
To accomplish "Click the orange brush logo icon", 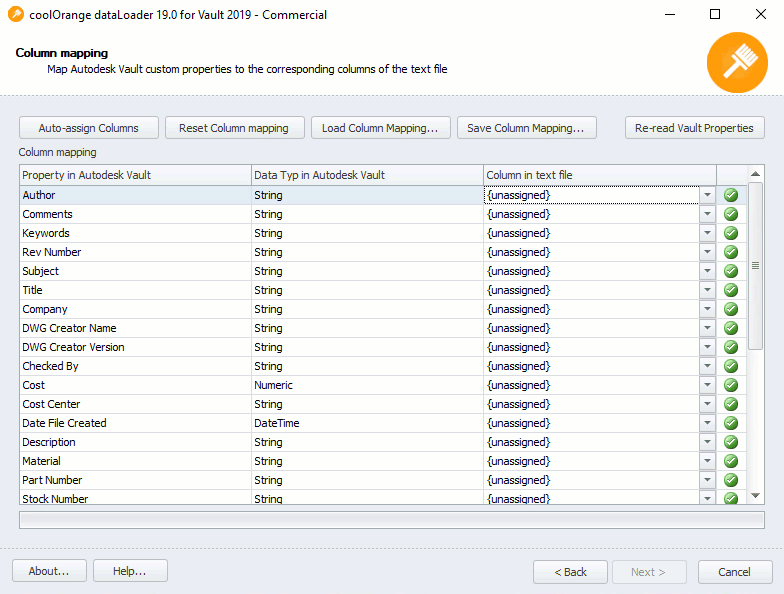I will [x=736, y=62].
